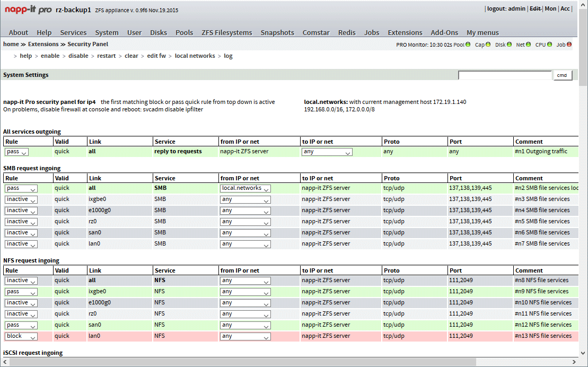The image size is (588, 367).
Task: Open Rule dropdown for ixgbe0 SMB row
Action: pyautogui.click(x=21, y=199)
